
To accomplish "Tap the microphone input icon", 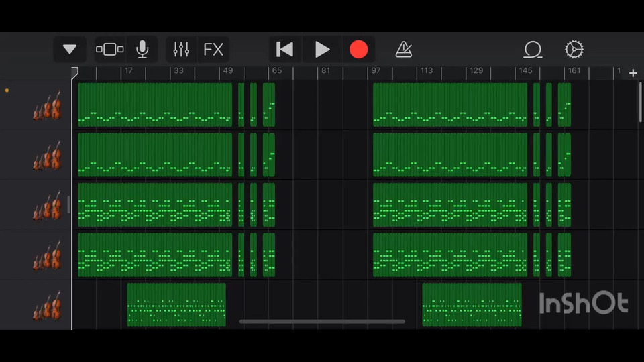I will tap(142, 49).
